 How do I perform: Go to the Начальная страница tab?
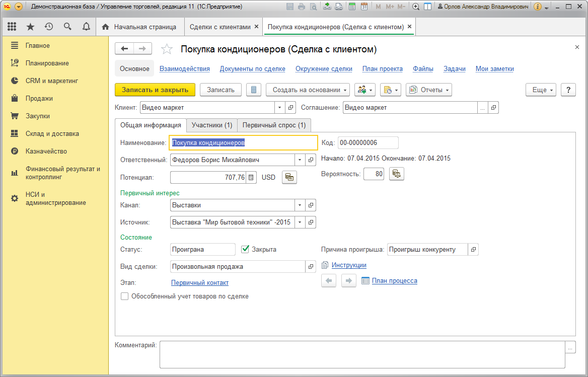(141, 27)
